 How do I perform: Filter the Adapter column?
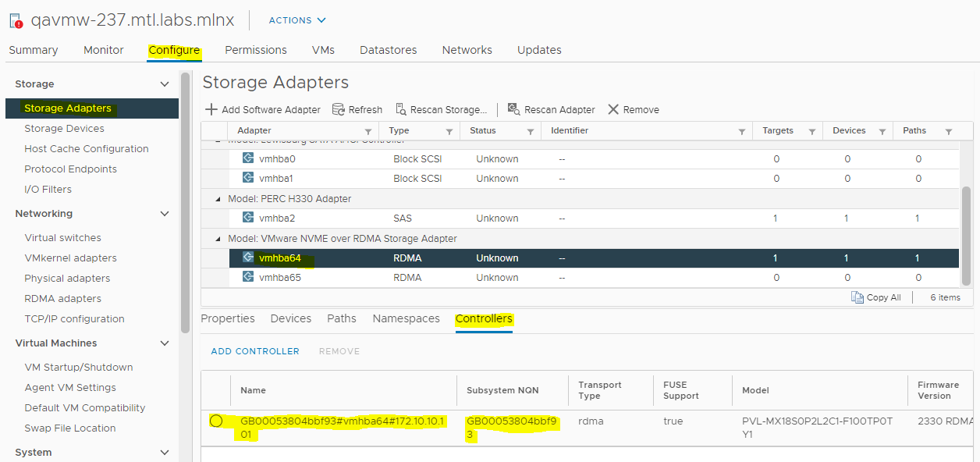(x=368, y=131)
